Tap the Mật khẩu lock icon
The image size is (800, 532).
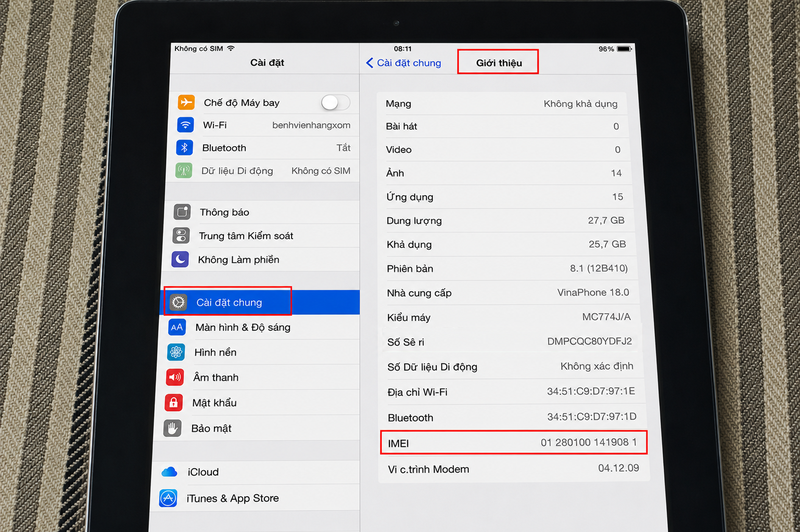[x=173, y=402]
